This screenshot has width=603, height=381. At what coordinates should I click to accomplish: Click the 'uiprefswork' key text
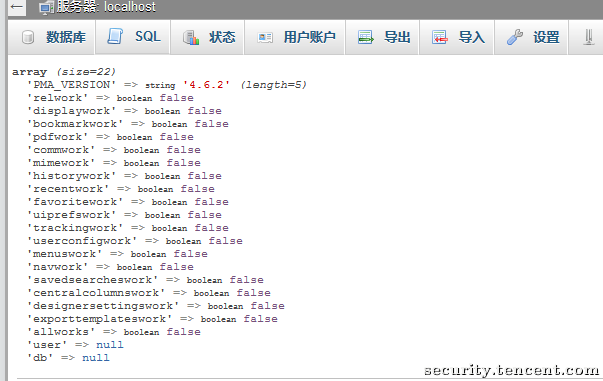pyautogui.click(x=71, y=215)
